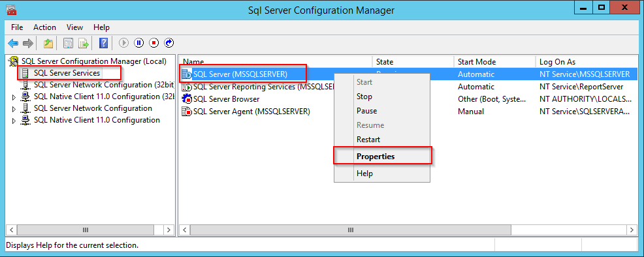644x257 pixels.
Task: Click the SQL Server Browser service icon
Action: tap(187, 99)
